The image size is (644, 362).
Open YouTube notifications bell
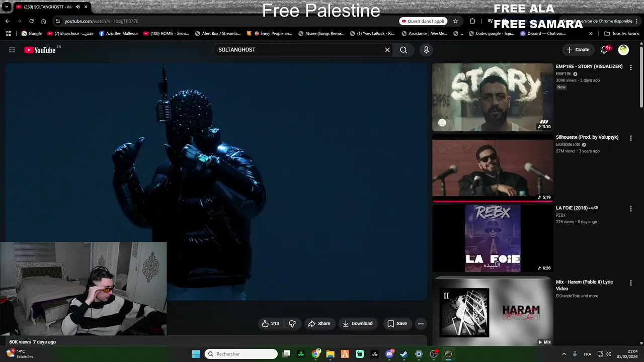(x=605, y=50)
